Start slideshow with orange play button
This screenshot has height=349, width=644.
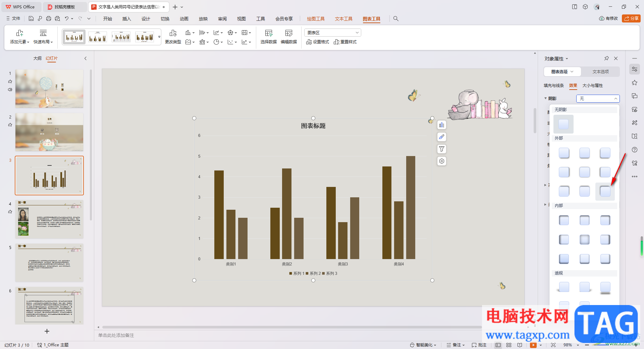[533, 345]
